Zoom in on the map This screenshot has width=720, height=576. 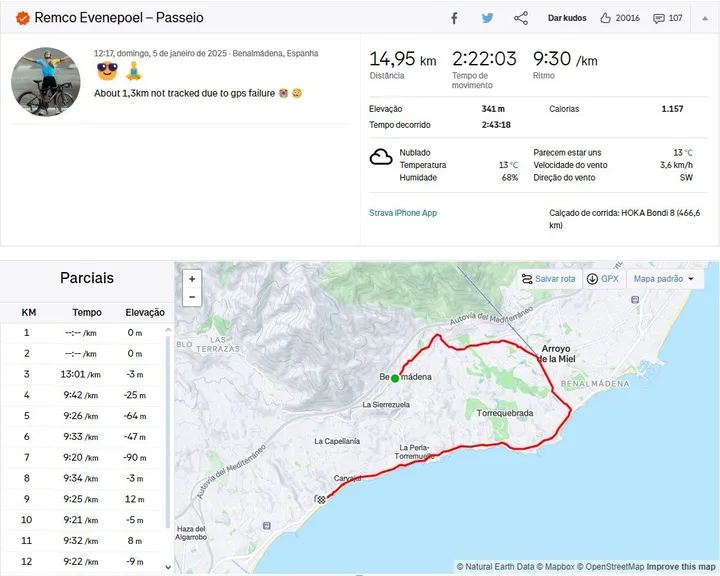click(x=192, y=279)
